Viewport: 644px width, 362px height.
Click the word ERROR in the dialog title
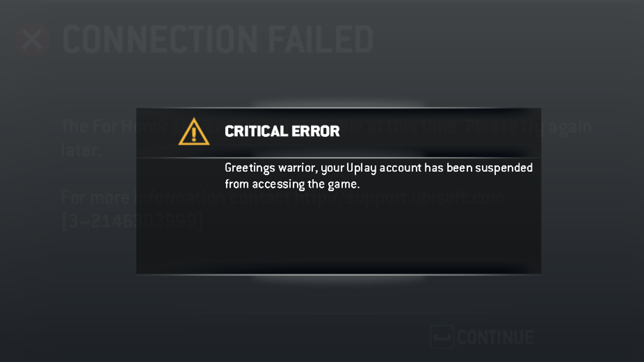313,131
